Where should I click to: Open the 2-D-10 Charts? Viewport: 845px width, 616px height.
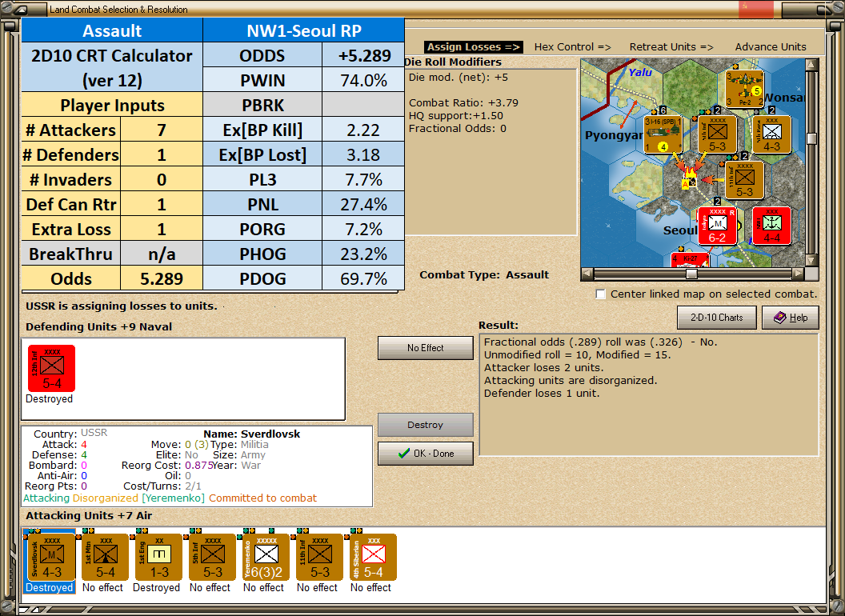pos(716,318)
